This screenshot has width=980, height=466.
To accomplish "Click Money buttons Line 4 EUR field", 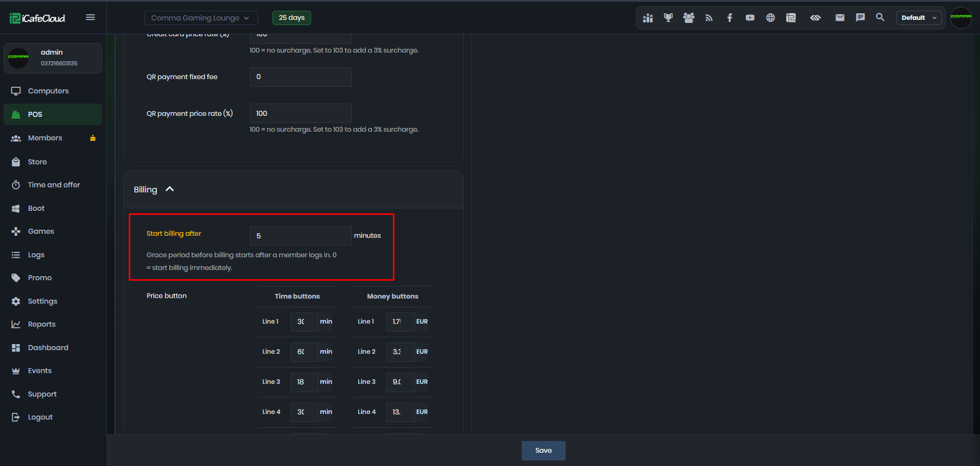I will (x=400, y=412).
